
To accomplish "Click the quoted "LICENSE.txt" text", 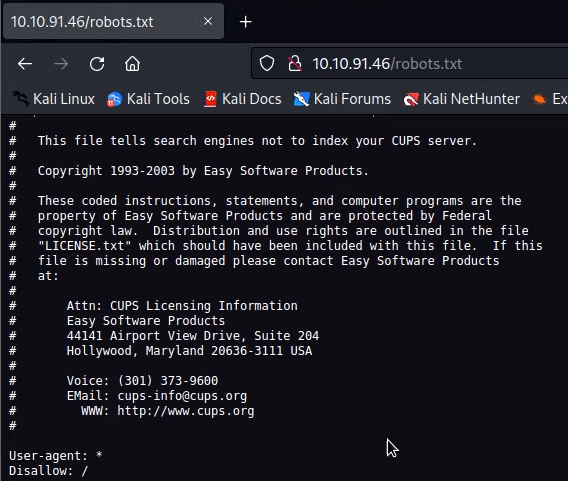I will pyautogui.click(x=84, y=246).
